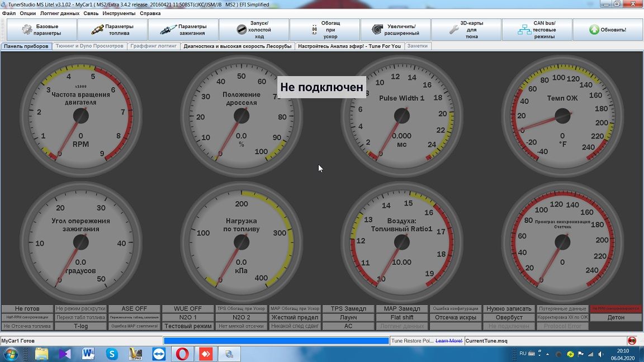Switch to Диагностика и высокая скорость Лесорубы tab
Image resolution: width=644 pixels, height=362 pixels.
pos(238,46)
